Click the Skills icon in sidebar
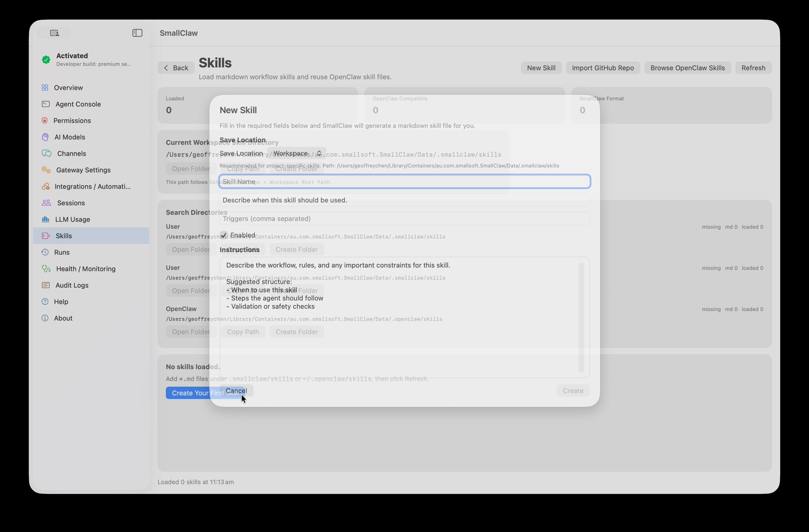The image size is (809, 532). point(46,236)
